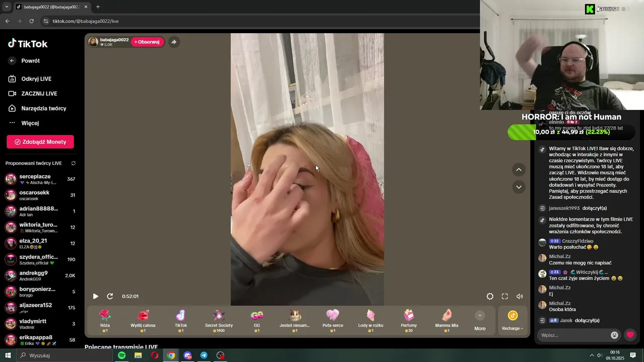Send the GG gift
Viewport: 644px width, 362px height.
tap(257, 320)
